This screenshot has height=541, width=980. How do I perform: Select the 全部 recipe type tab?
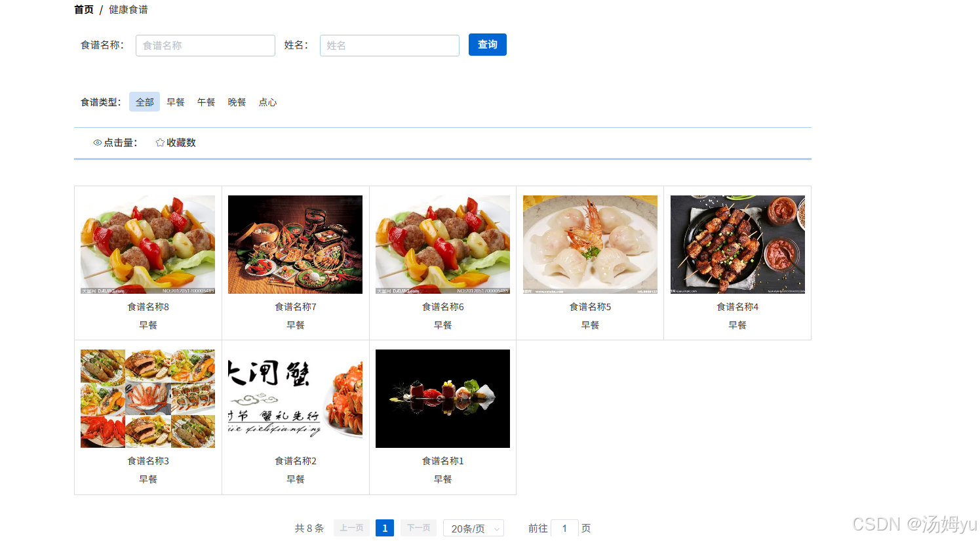[144, 102]
